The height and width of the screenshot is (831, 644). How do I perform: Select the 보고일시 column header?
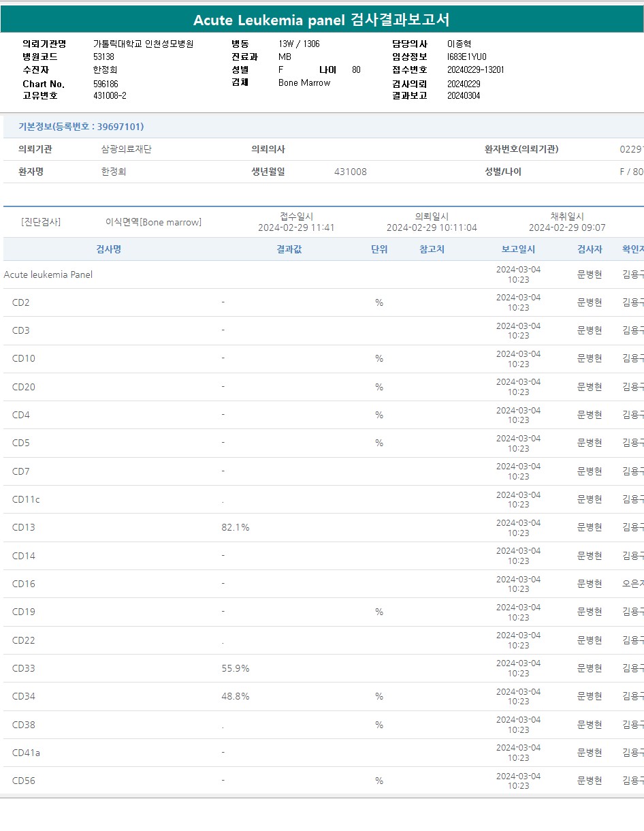(518, 249)
